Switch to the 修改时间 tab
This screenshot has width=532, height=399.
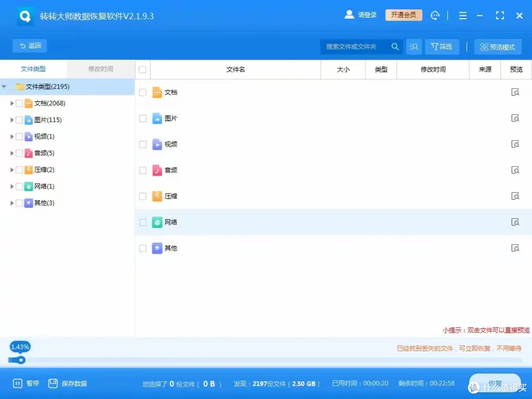[101, 69]
